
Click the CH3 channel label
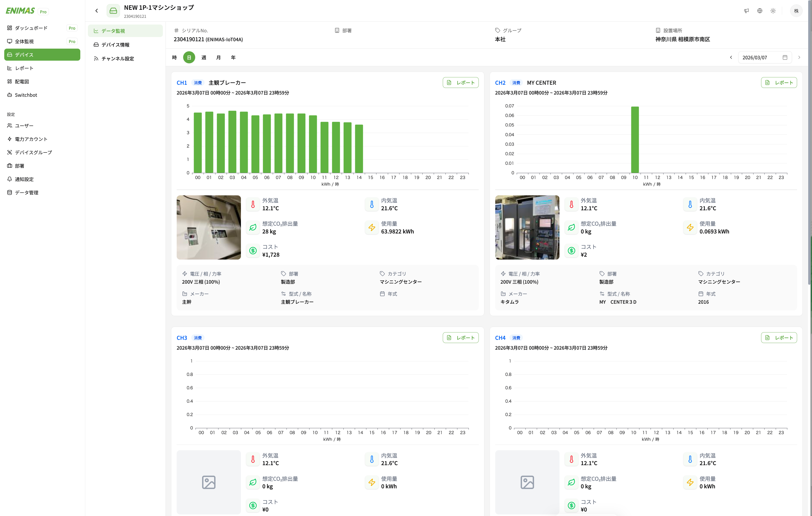coord(182,338)
